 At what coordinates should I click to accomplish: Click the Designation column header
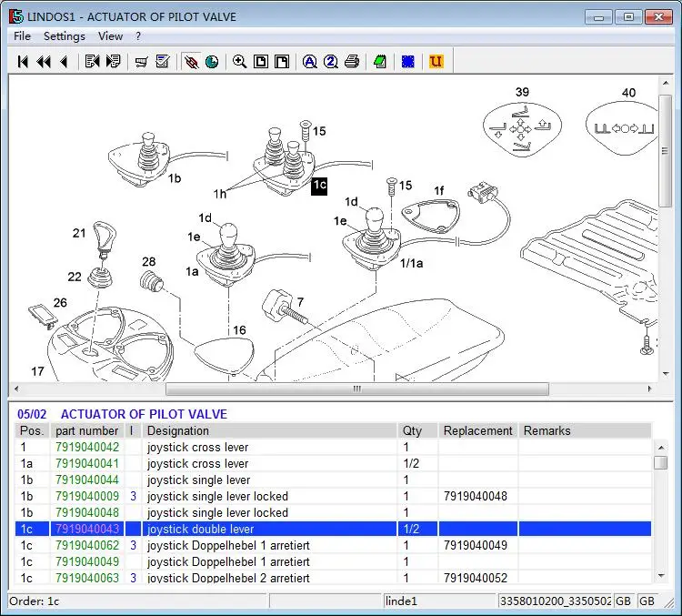(x=178, y=430)
